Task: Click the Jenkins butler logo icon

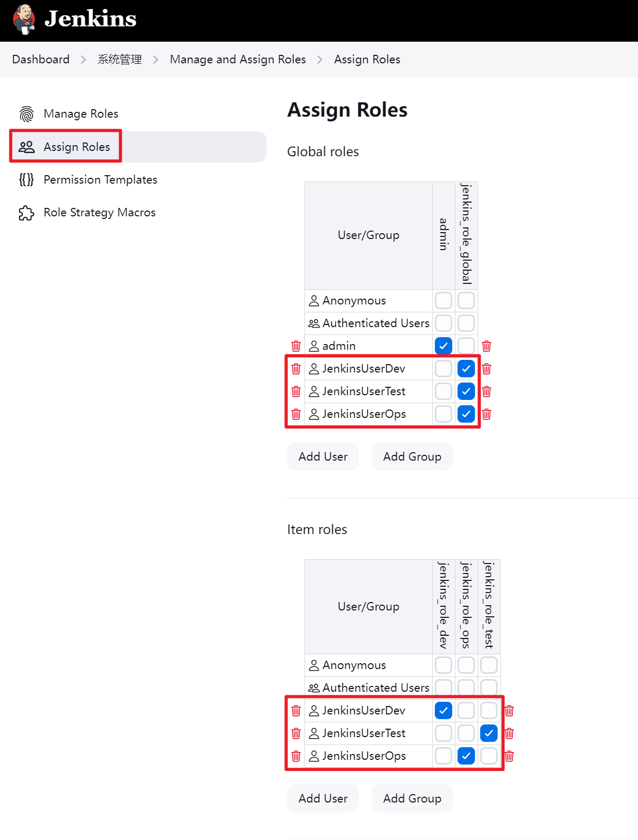Action: point(24,20)
